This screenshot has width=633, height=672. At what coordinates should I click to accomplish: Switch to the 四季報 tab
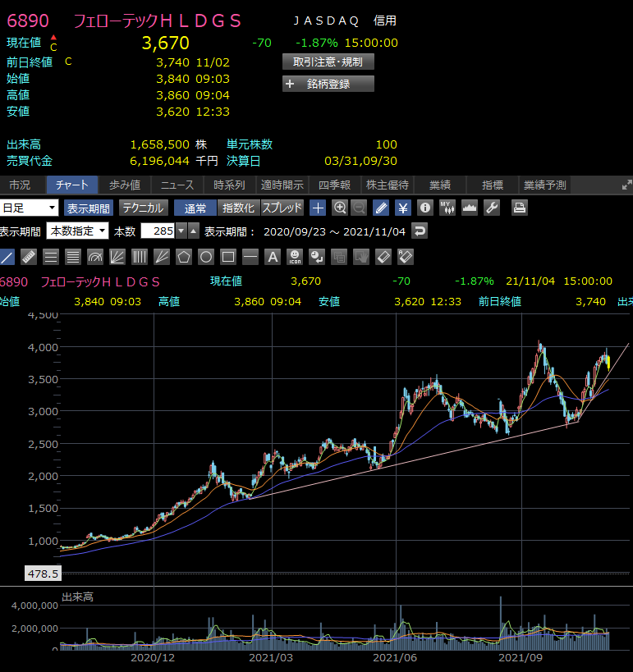click(x=335, y=185)
